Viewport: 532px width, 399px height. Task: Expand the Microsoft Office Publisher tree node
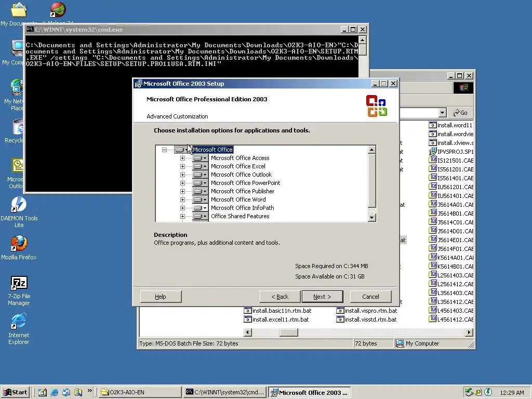click(x=182, y=191)
